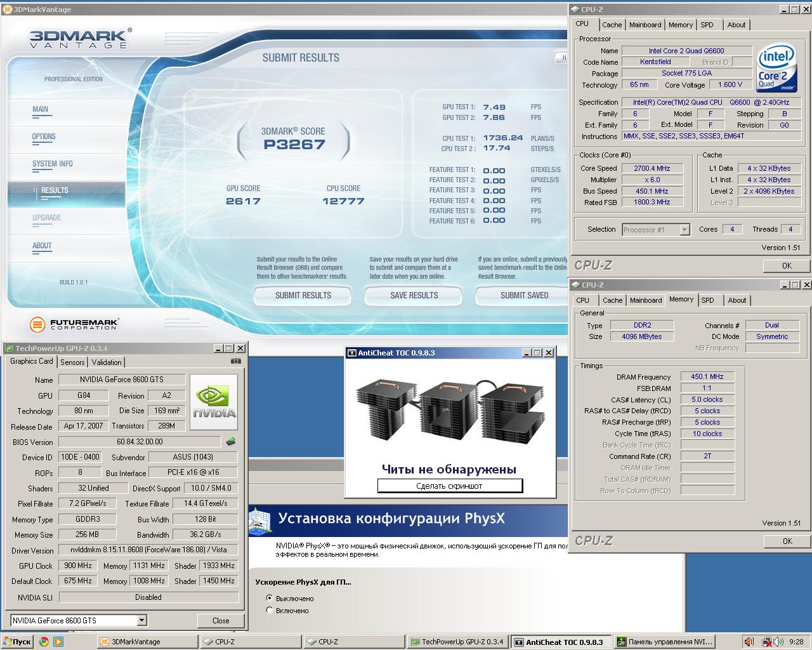The image size is (812, 650).
Task: Click the Futuremark Corporation logo
Action: tap(74, 324)
